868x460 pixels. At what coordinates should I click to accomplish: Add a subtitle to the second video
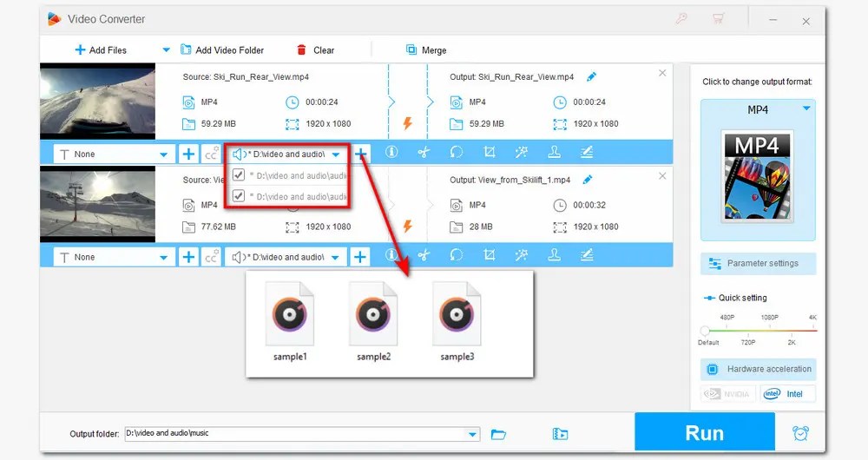pos(188,257)
